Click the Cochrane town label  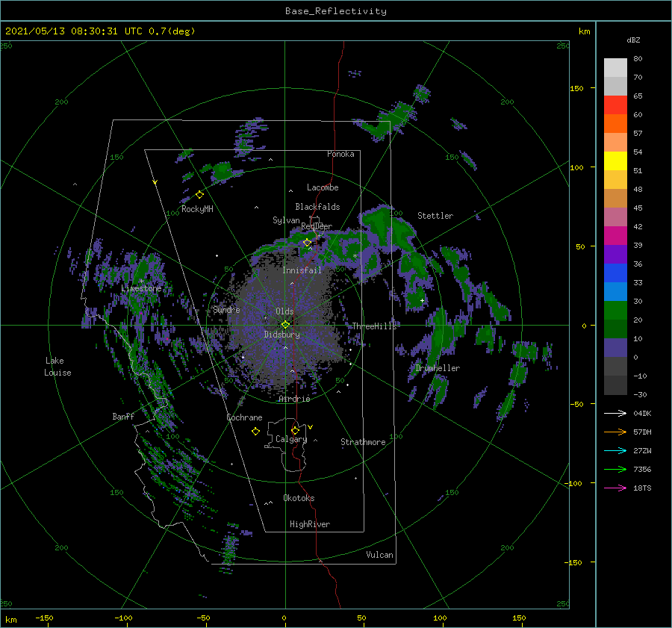[x=244, y=417]
